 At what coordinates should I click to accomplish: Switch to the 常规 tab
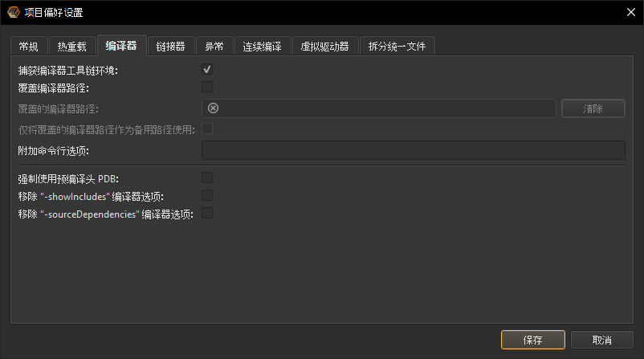click(29, 47)
